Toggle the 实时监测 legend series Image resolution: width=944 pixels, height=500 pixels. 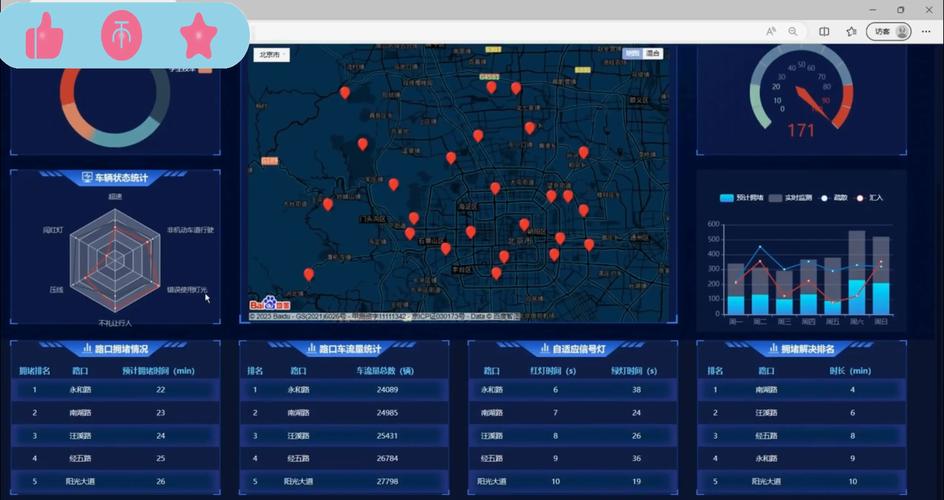pos(788,198)
